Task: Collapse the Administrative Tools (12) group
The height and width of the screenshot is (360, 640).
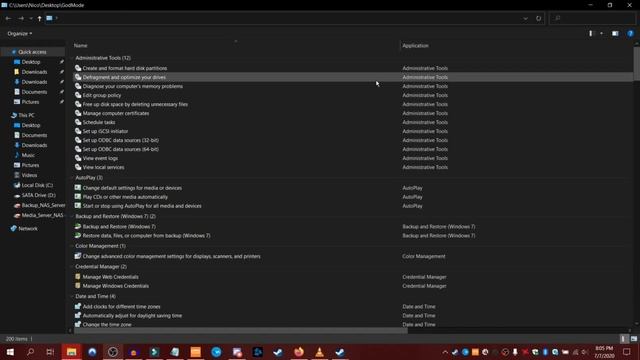Action: click(x=72, y=58)
